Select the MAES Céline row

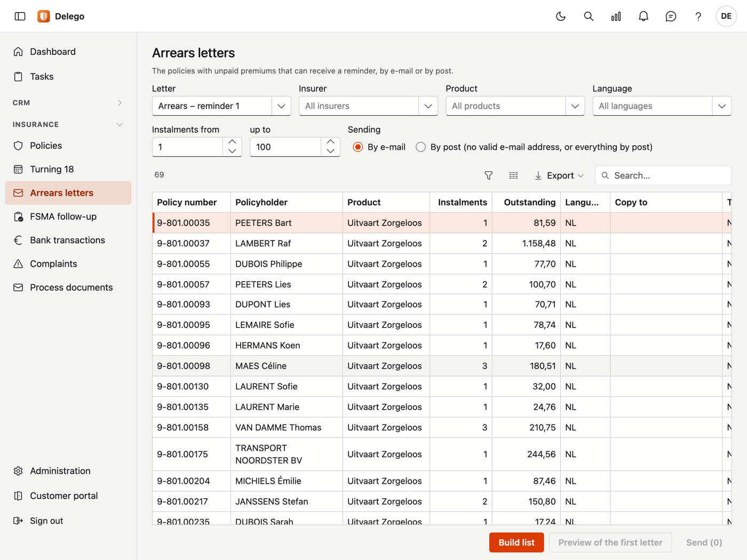click(442, 366)
